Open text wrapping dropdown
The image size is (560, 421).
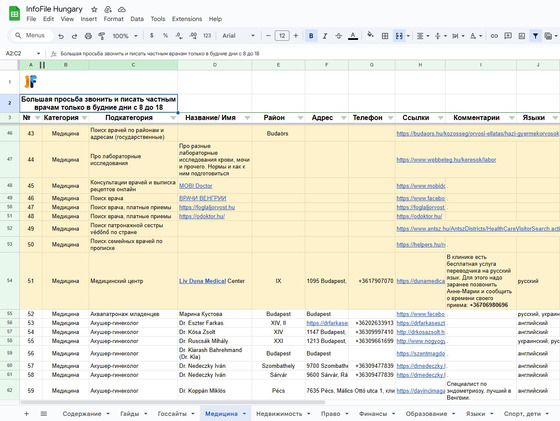coord(458,36)
